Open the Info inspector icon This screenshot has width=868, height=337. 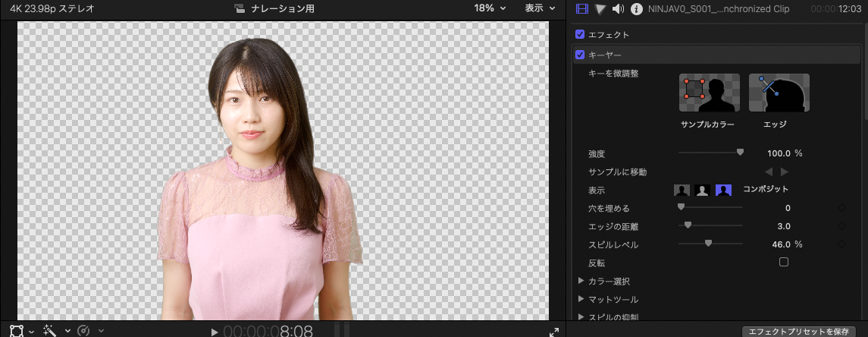pyautogui.click(x=637, y=9)
